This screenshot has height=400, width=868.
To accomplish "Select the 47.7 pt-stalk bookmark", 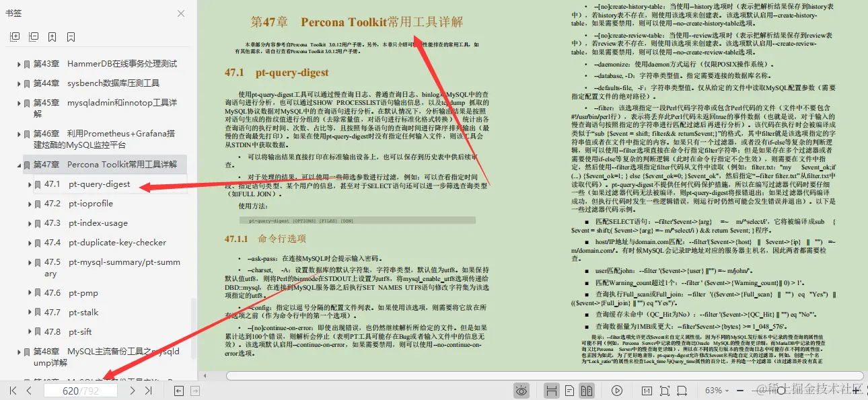I will (71, 313).
